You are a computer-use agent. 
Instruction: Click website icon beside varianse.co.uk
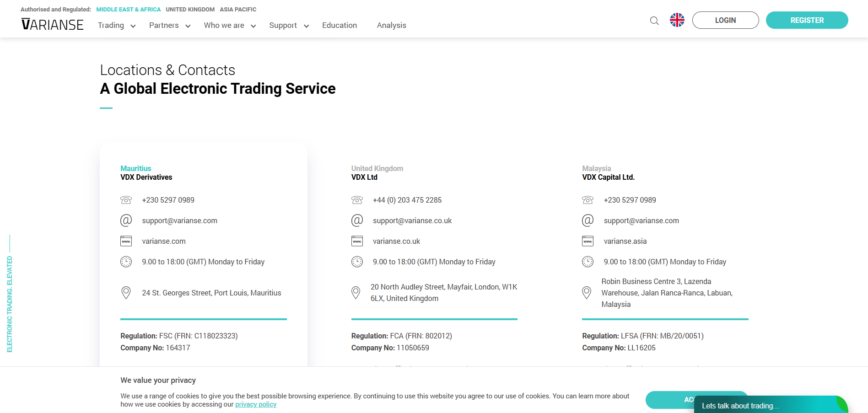(357, 241)
